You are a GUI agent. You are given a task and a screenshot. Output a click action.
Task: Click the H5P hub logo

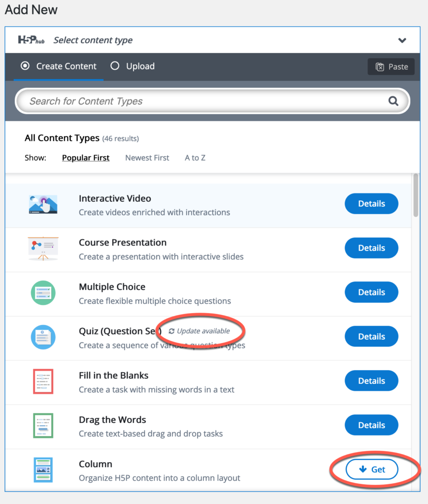[x=31, y=40]
